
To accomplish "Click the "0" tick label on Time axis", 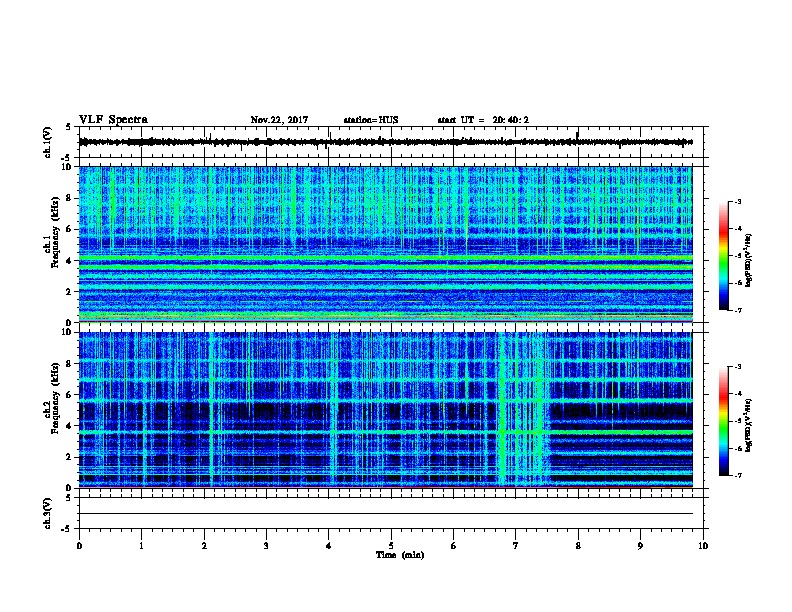I will tap(79, 545).
